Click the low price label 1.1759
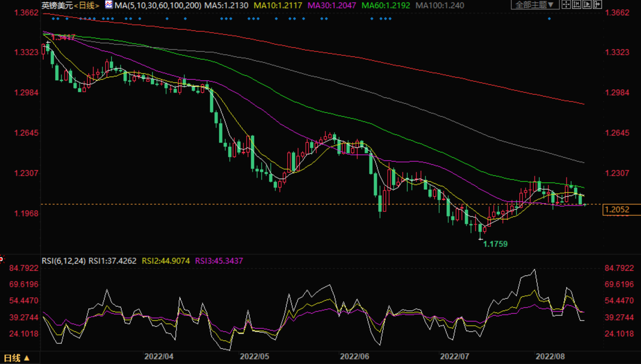This screenshot has width=641, height=364. point(495,244)
